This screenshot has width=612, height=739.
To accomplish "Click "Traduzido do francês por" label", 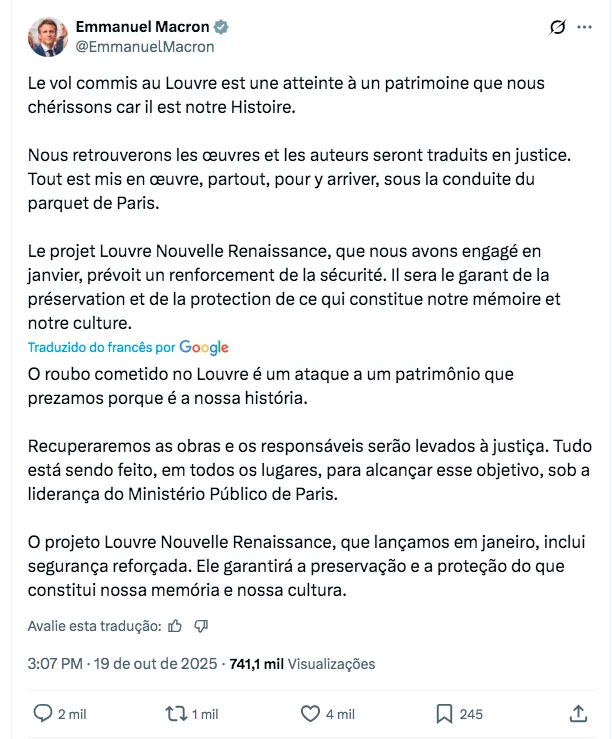I will coord(101,347).
